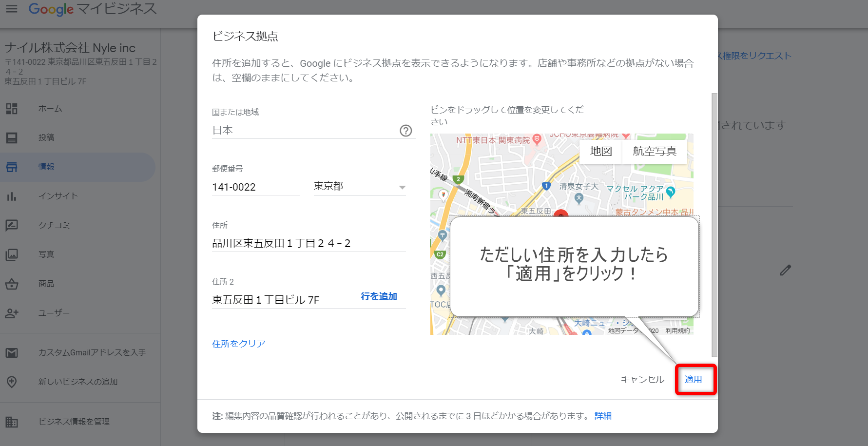The height and width of the screenshot is (446, 868).
Task: Expand the 東京都 prefecture dropdown
Action: coord(360,187)
